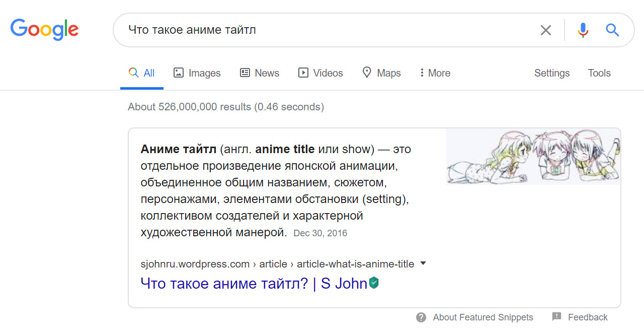Open the Videos tab

[320, 73]
